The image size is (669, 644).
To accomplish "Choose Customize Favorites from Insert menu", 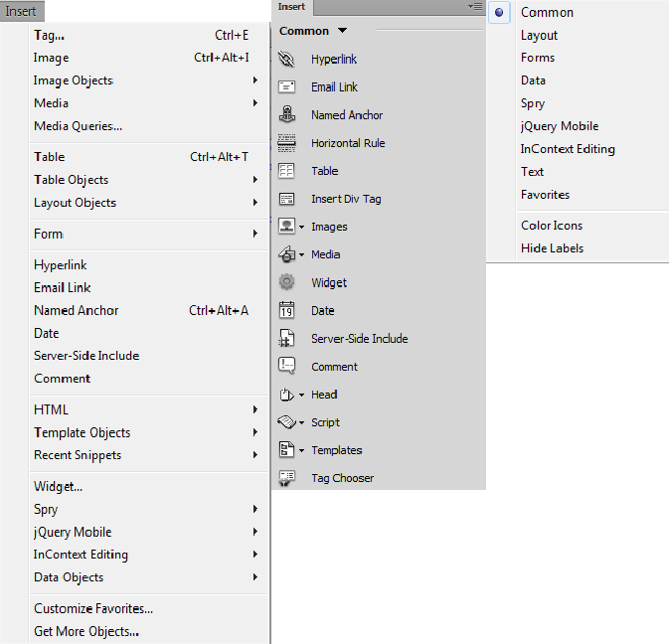I will tap(93, 609).
